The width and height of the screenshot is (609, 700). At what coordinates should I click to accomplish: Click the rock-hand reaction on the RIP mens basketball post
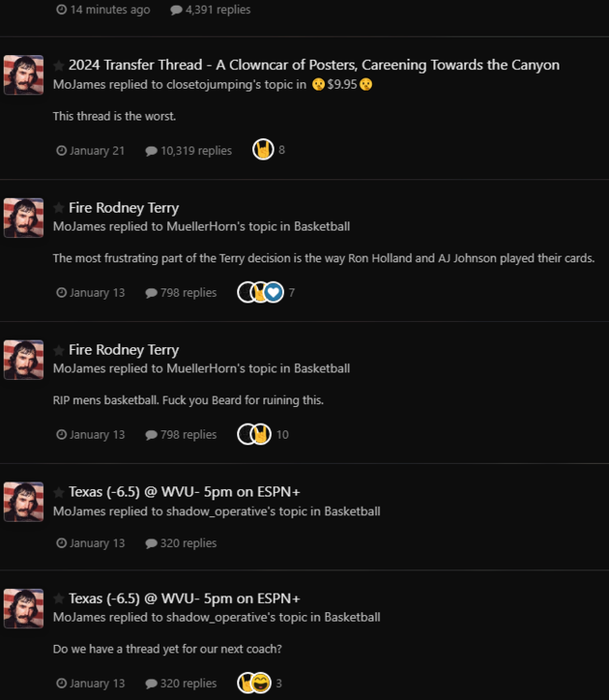261,434
